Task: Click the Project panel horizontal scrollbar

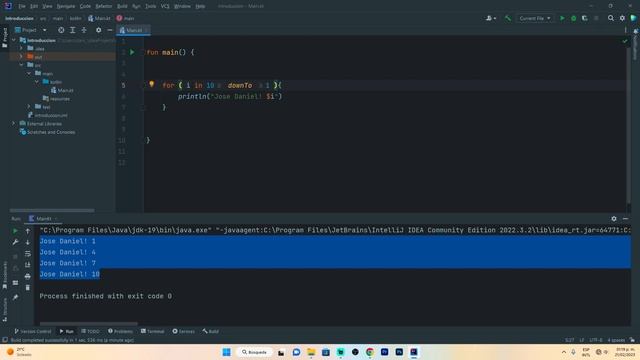Action: (52, 210)
